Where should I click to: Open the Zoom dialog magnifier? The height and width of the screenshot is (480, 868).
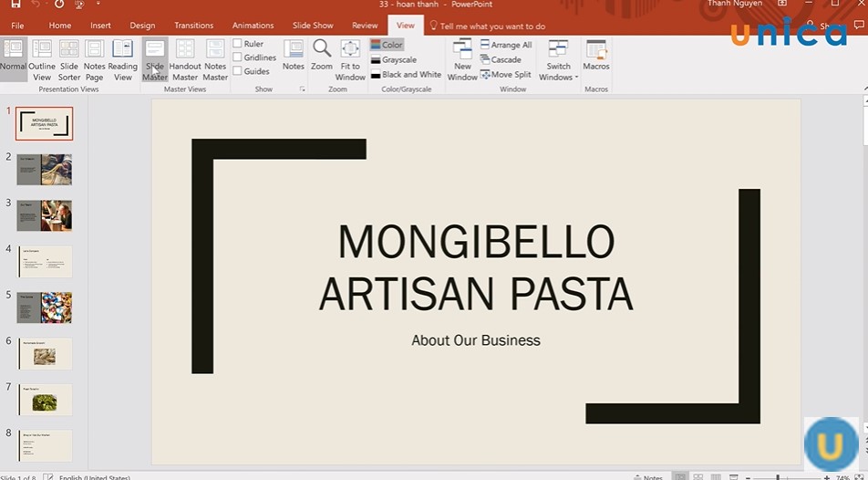[x=322, y=55]
